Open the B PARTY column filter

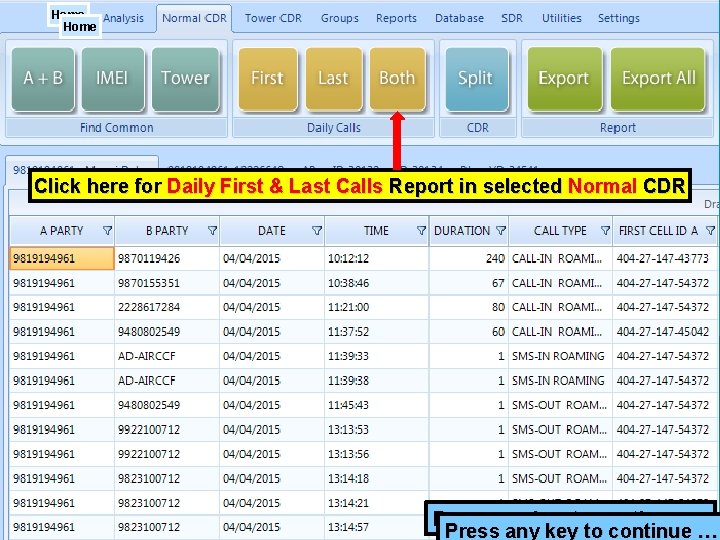pos(212,231)
